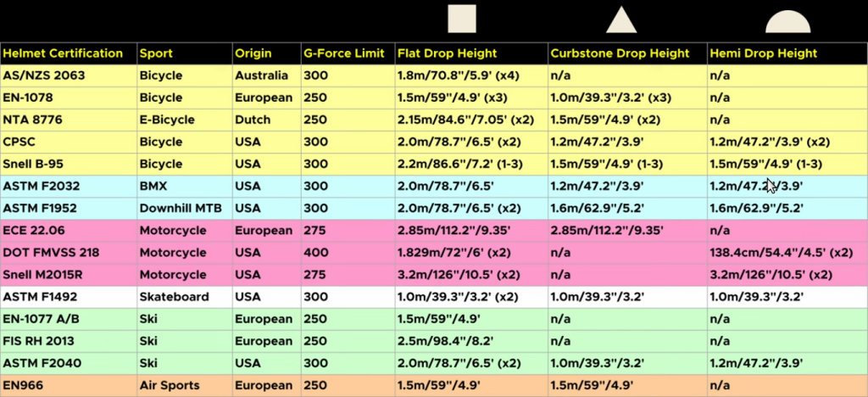Select the Sport column header
868x397 pixels.
[184, 53]
